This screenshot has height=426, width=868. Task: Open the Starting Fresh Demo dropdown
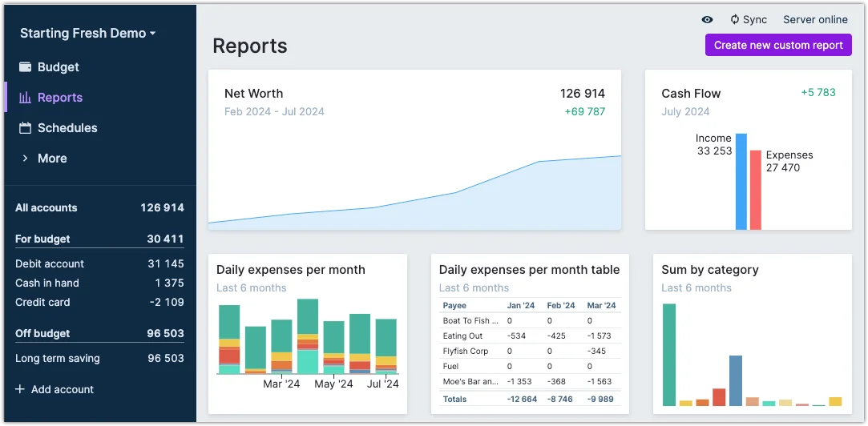87,34
